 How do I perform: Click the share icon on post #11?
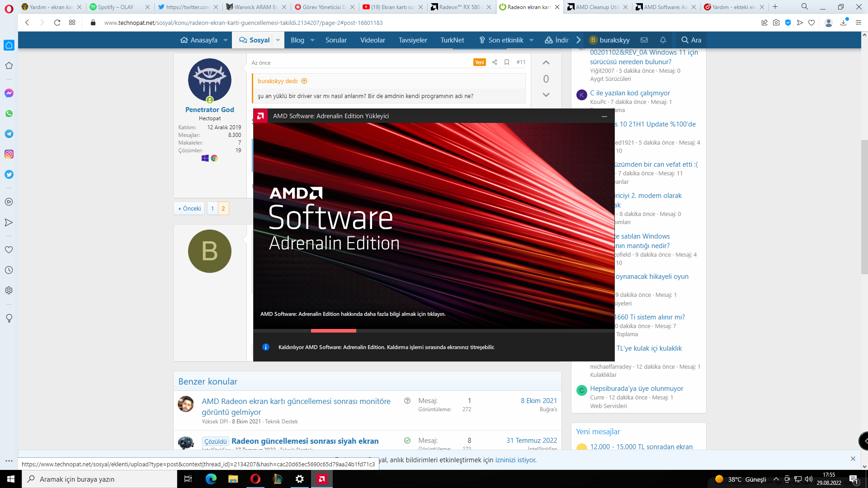pyautogui.click(x=495, y=62)
